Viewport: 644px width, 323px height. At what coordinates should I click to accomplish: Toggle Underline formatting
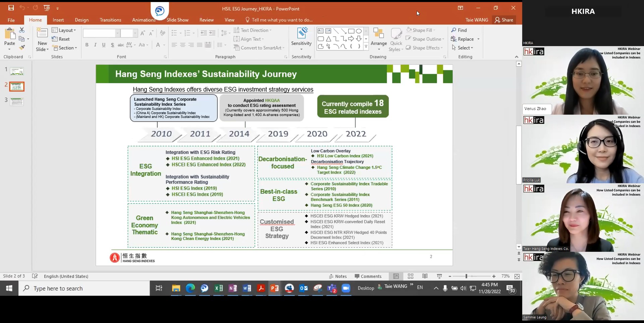pyautogui.click(x=104, y=45)
